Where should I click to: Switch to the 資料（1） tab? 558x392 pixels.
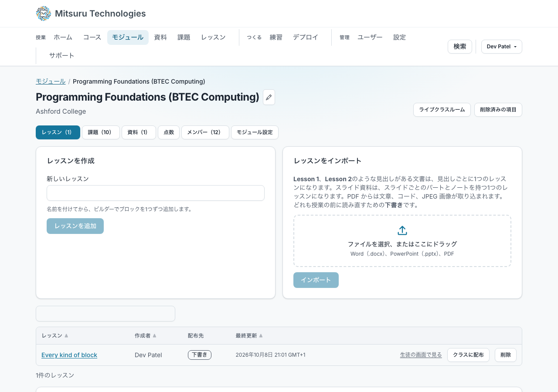tap(139, 132)
